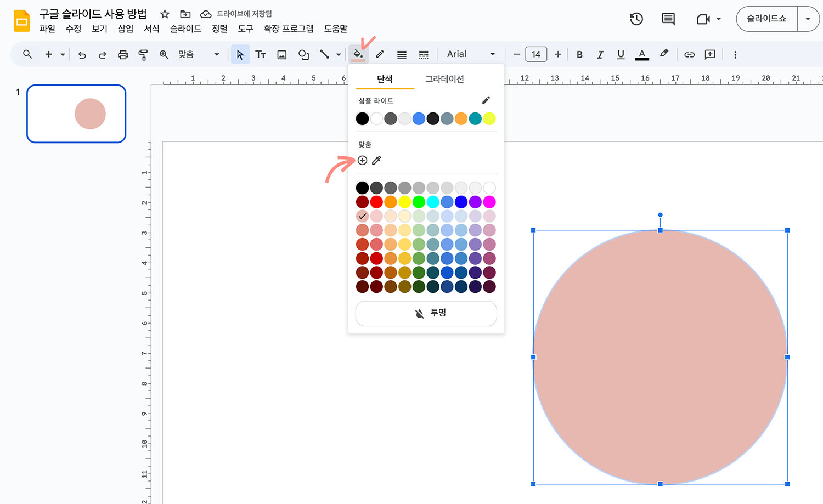Add a custom color with plus circle

pos(362,160)
